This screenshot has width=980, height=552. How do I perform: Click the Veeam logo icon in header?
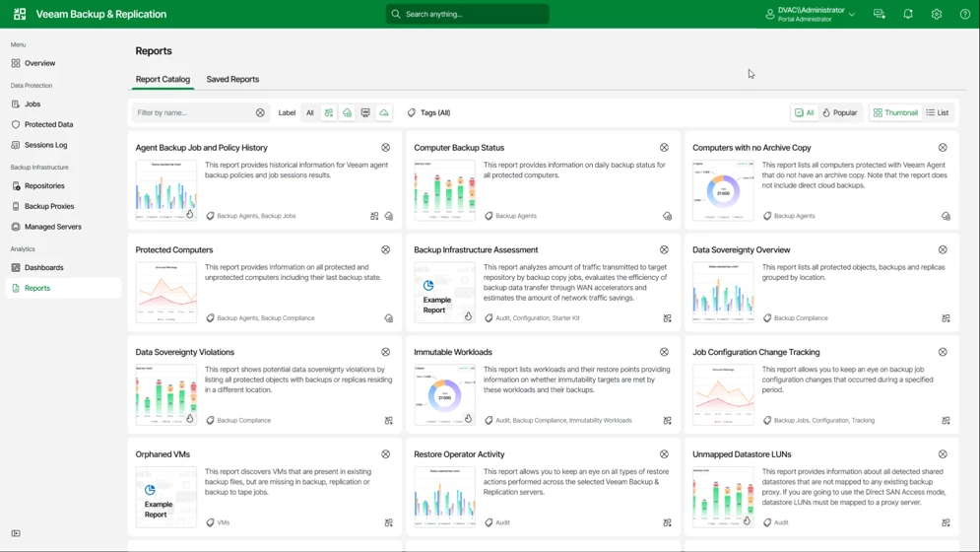[x=20, y=14]
